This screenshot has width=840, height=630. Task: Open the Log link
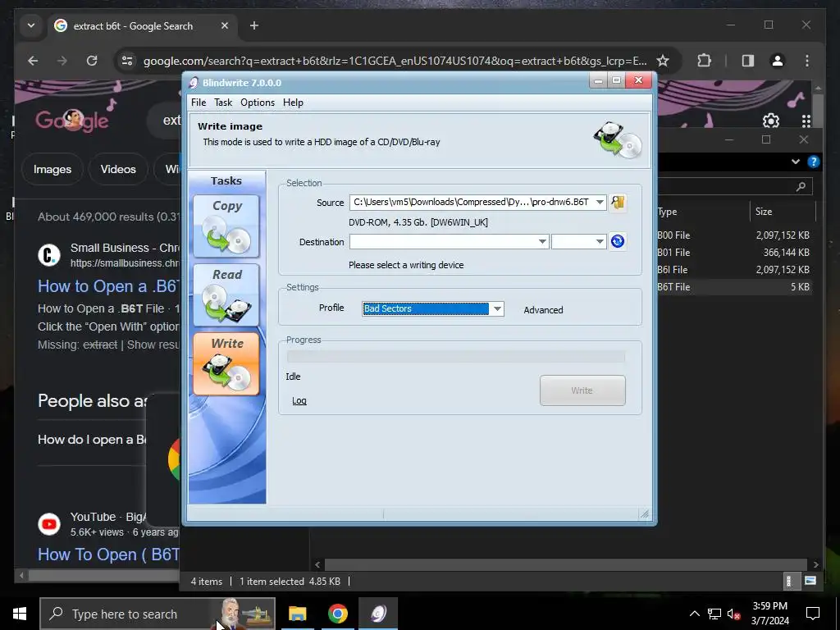[x=299, y=400]
